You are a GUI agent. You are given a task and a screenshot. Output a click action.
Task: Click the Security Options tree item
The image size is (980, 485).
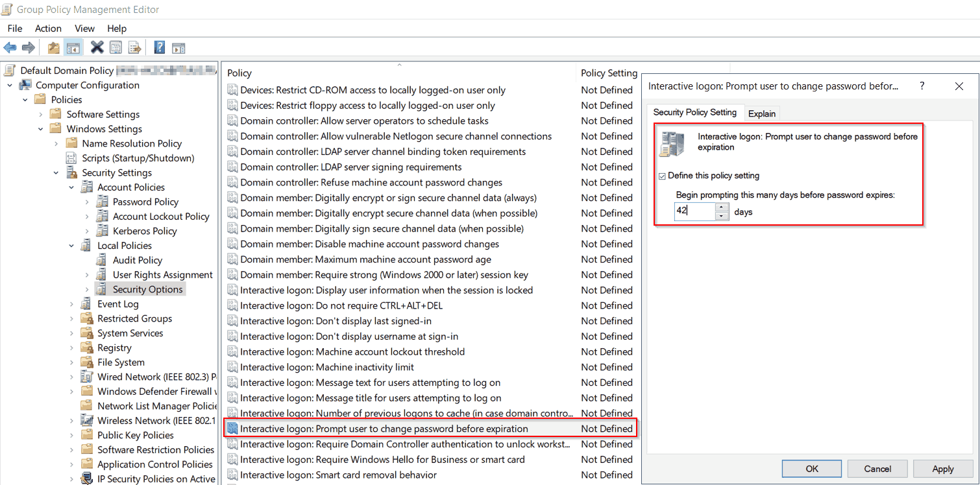[x=149, y=289]
